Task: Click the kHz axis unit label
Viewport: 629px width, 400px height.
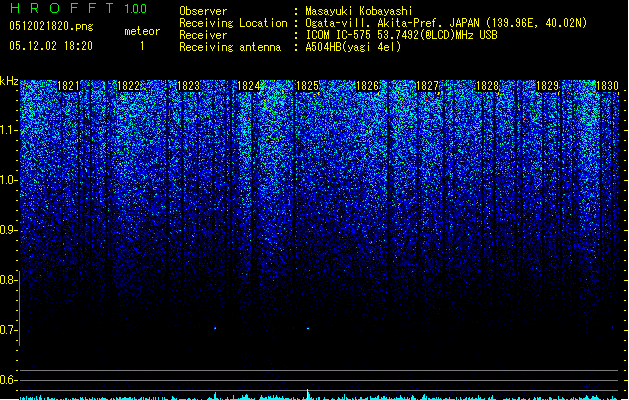Action: pos(9,81)
